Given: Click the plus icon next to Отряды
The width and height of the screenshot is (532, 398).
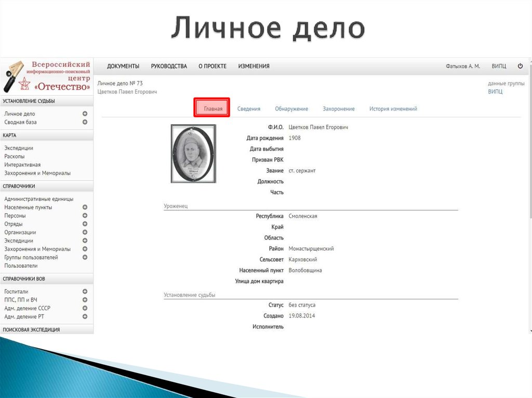Looking at the screenshot, I should coord(84,224).
